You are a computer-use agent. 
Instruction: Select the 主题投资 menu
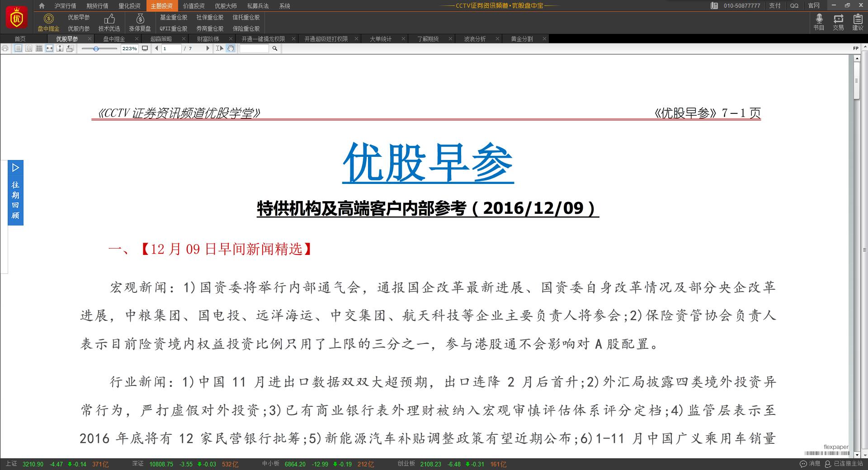[162, 6]
